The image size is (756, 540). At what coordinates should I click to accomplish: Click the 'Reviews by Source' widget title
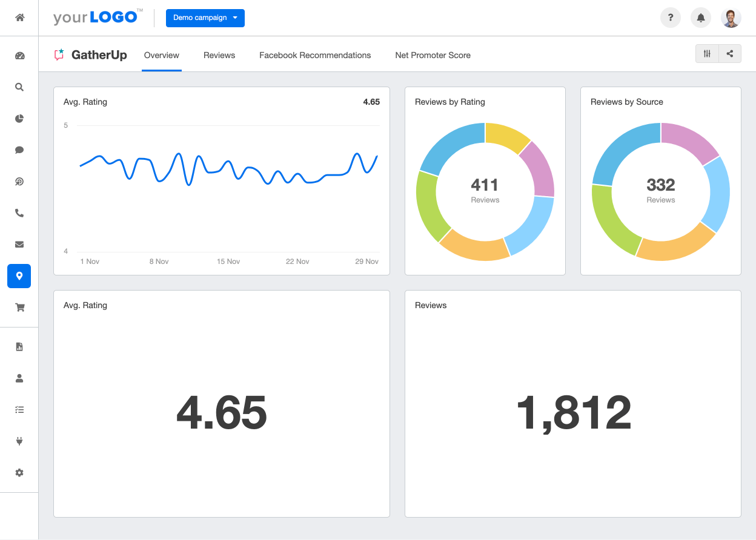tap(627, 102)
